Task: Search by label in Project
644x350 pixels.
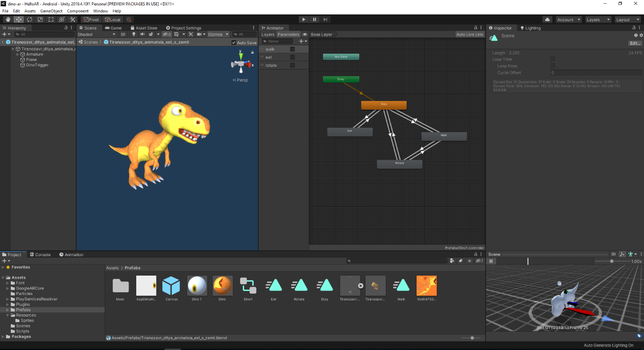Action: (461, 261)
